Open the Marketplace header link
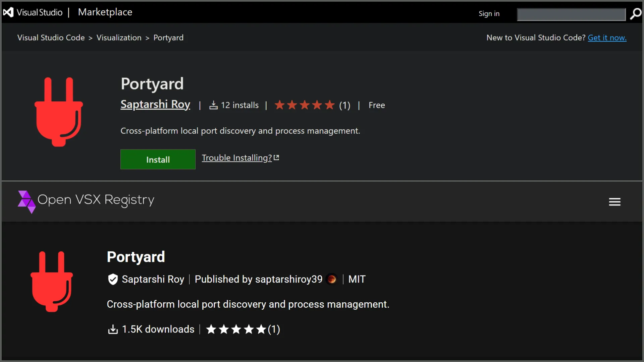 pyautogui.click(x=105, y=12)
